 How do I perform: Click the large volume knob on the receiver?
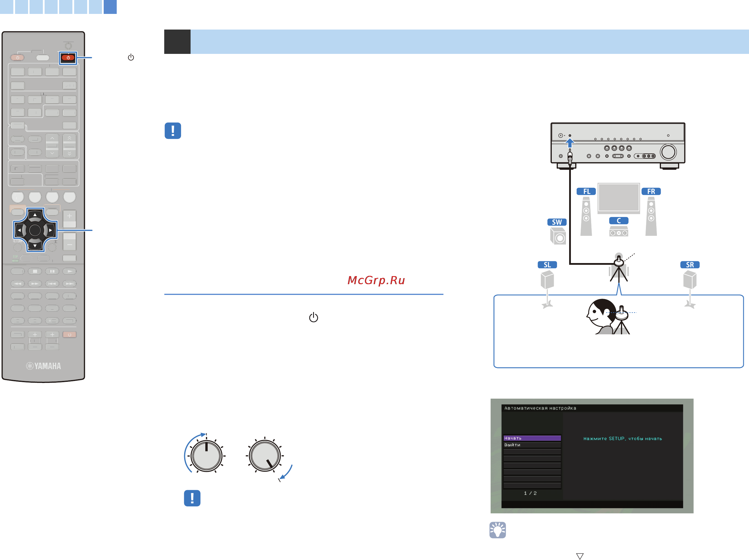click(x=668, y=152)
